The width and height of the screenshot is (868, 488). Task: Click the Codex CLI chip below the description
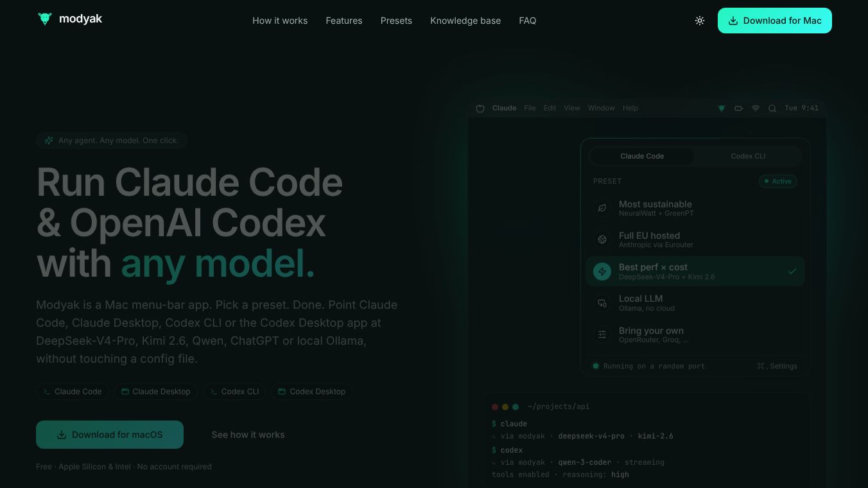pyautogui.click(x=234, y=392)
